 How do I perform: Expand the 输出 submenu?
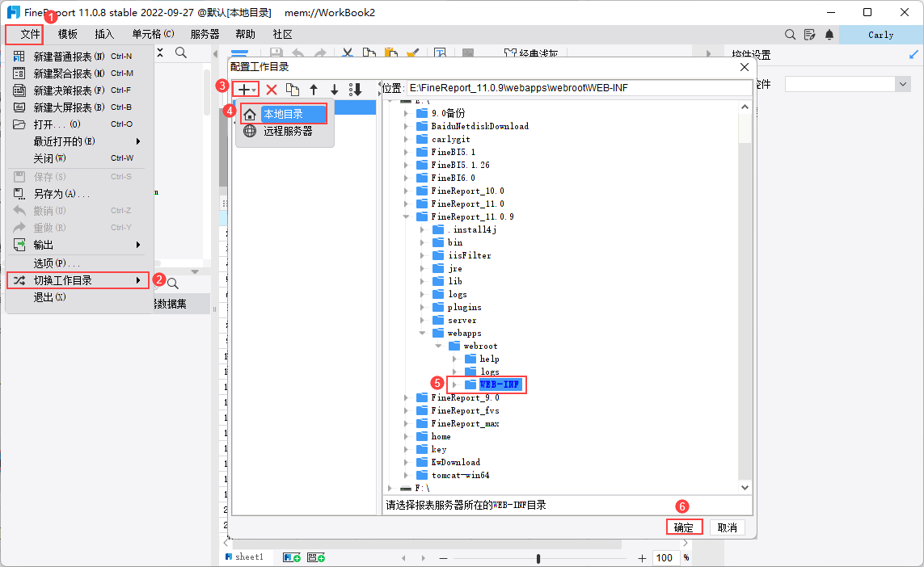point(78,246)
